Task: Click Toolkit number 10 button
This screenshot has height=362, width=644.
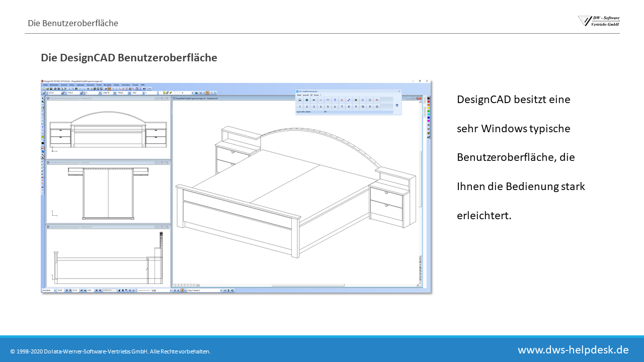Action: point(363,107)
